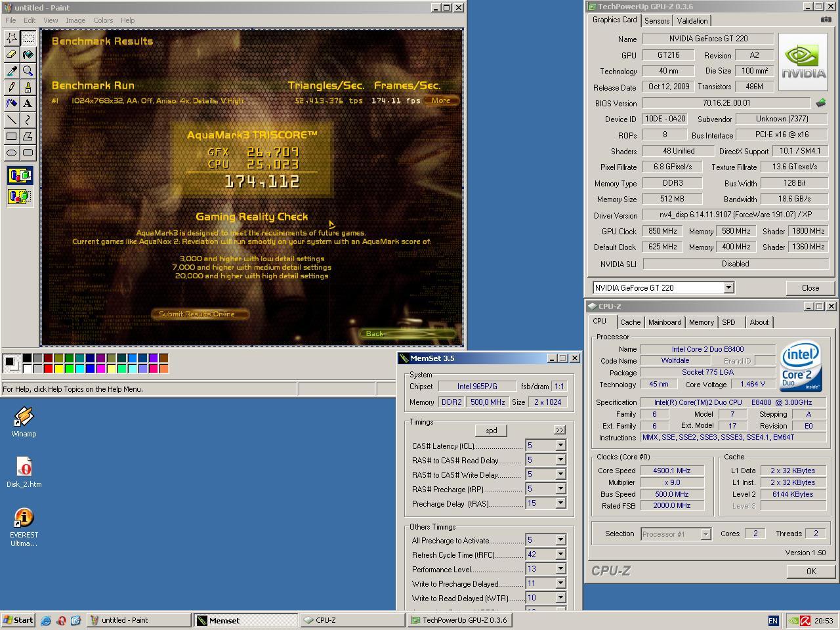Open the Disk_2.htm desktop file
840x630 pixels.
click(x=24, y=472)
